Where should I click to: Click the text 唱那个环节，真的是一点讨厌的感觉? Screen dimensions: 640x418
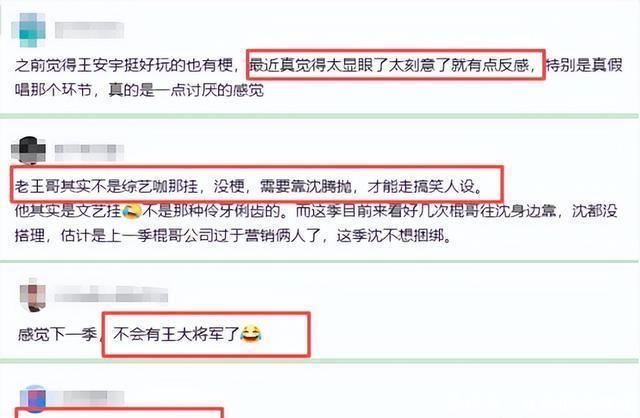coord(139,90)
